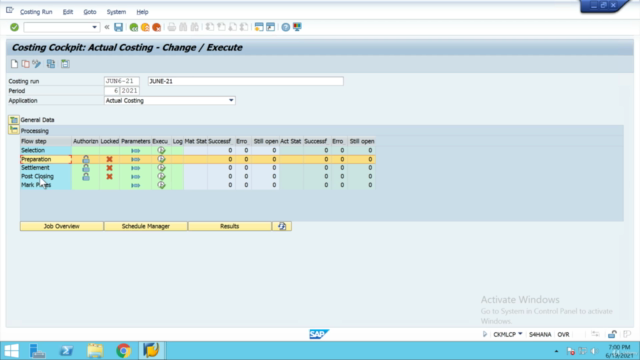Screen dimensions: 640x360
Task: Click the Next Page icon
Action: tap(232, 27)
